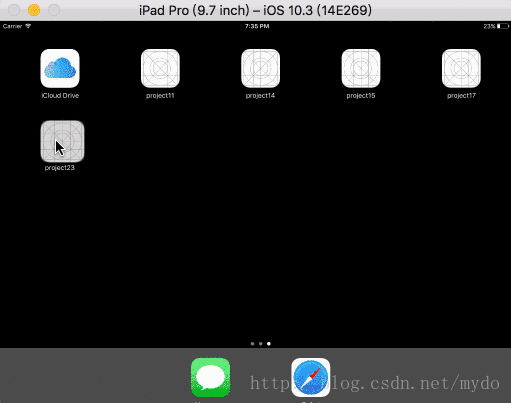Click the project11 label text

click(160, 96)
